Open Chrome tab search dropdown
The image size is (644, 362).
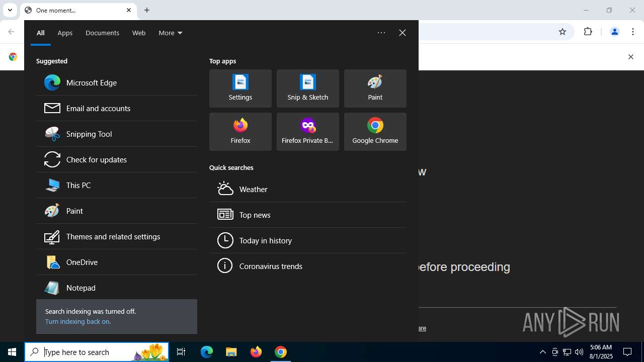(x=10, y=10)
